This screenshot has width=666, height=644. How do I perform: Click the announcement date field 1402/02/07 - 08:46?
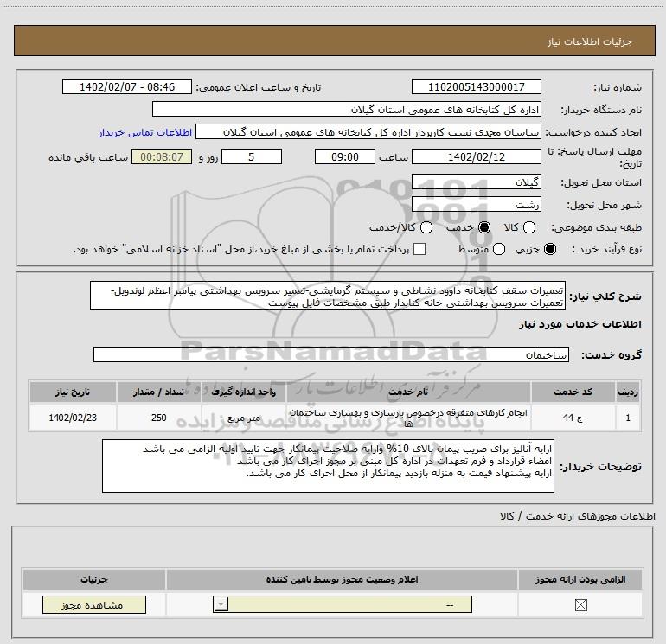127,87
